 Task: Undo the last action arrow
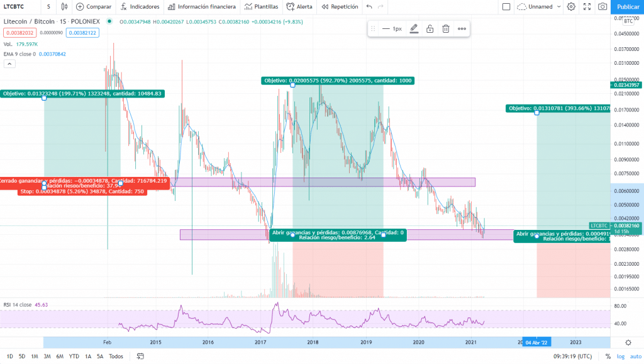[x=369, y=6]
